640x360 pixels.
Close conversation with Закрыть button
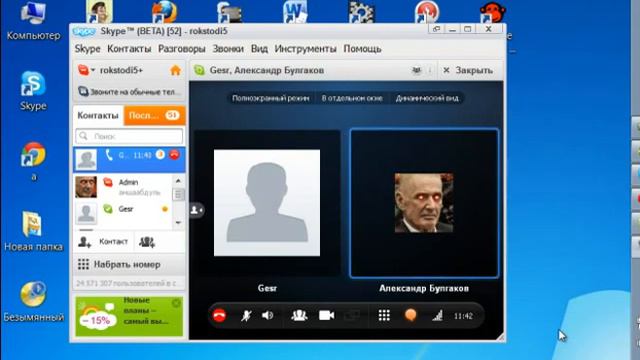(468, 70)
